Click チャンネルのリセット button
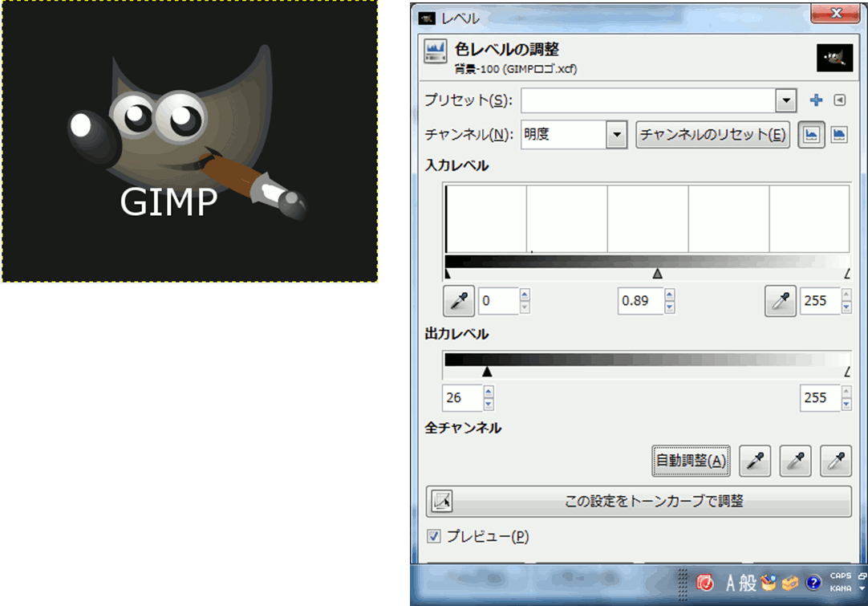Image resolution: width=868 pixels, height=606 pixels. click(712, 134)
